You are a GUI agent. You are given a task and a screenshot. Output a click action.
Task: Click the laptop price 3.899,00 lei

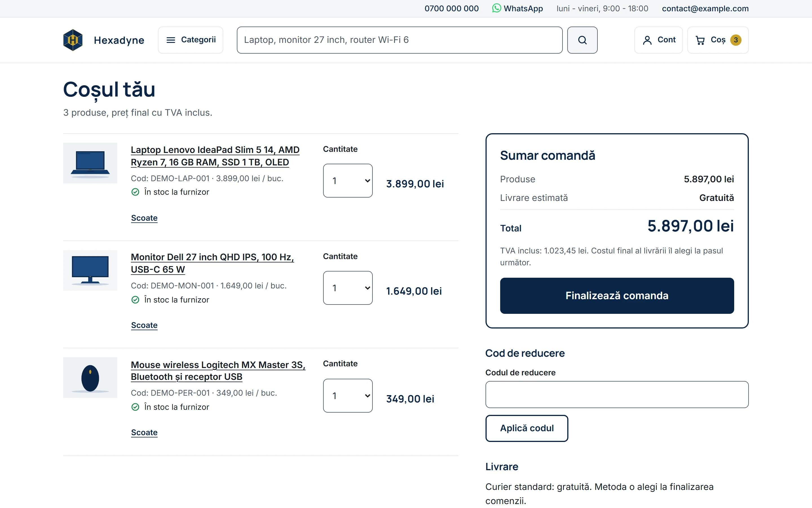click(415, 184)
